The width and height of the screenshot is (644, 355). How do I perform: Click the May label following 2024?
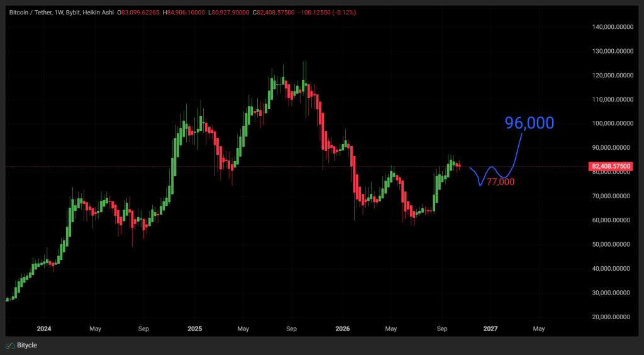pos(95,329)
